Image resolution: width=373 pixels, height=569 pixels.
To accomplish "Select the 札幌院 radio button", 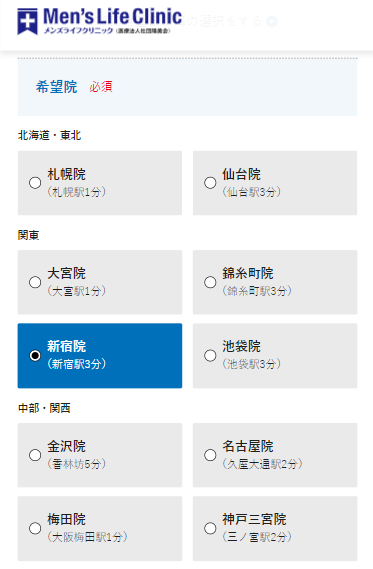I will point(35,183).
